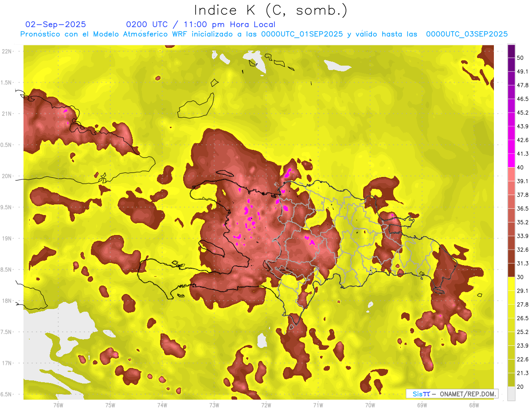
Task: Click the "Indice K (C, somb.)" title
Action: pos(271,10)
